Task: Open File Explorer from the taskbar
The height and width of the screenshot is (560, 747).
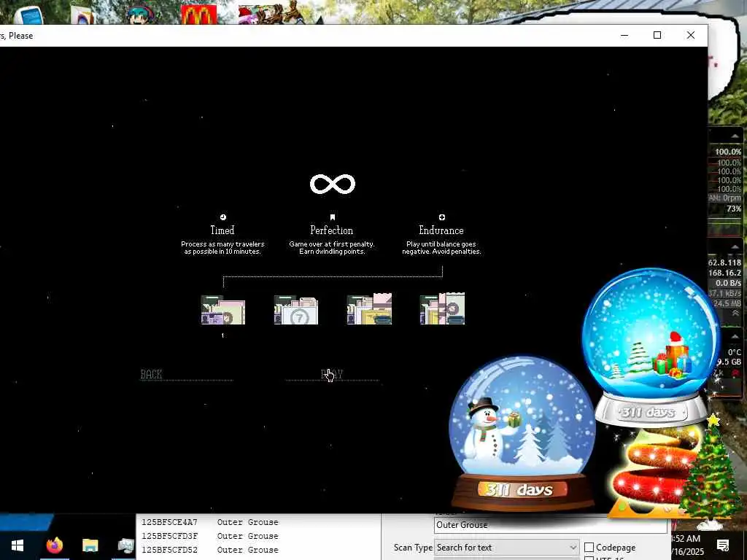Action: 90,545
